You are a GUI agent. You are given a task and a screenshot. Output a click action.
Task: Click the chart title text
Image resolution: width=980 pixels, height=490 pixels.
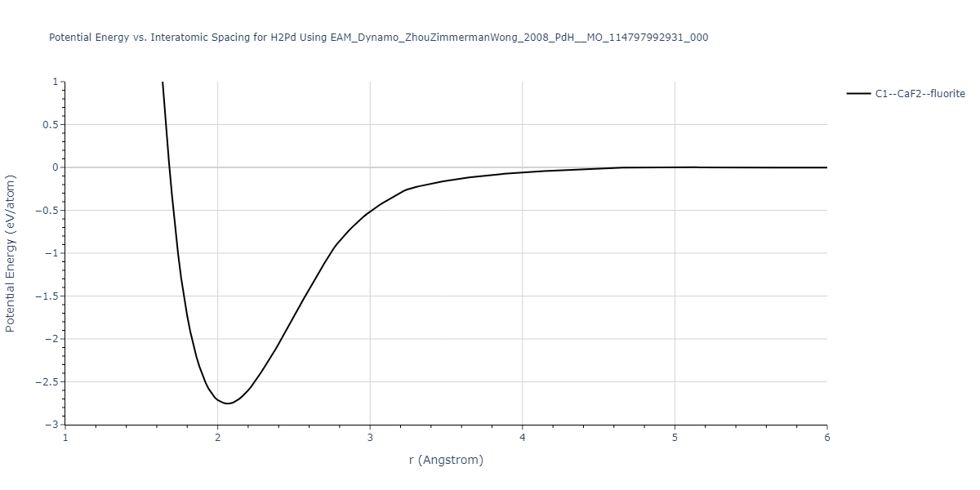tap(379, 38)
